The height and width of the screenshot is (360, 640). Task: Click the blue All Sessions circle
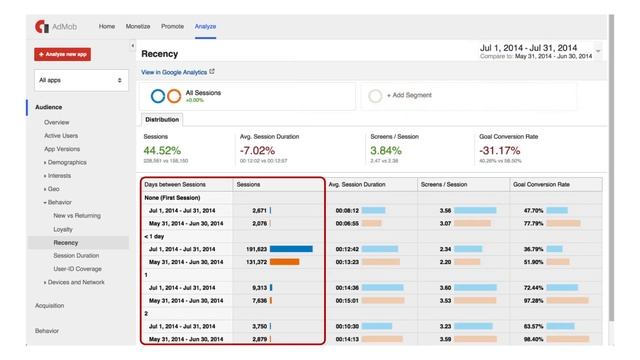pos(158,96)
